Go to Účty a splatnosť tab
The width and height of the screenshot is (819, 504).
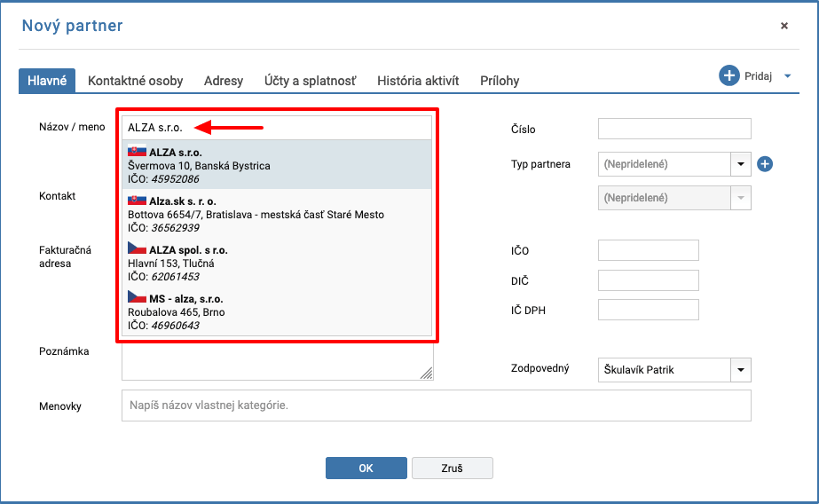311,81
